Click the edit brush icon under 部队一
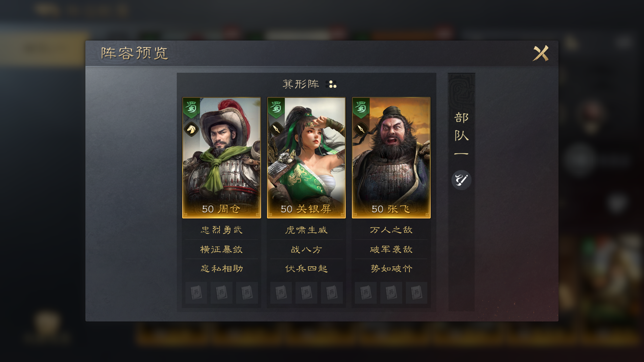This screenshot has width=644, height=362. (x=461, y=180)
